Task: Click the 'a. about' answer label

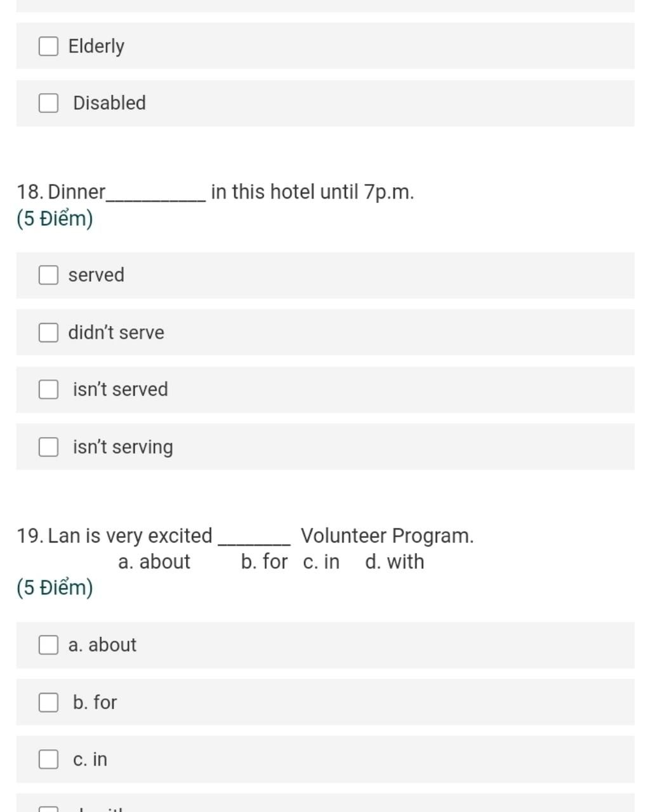Action: tap(102, 645)
